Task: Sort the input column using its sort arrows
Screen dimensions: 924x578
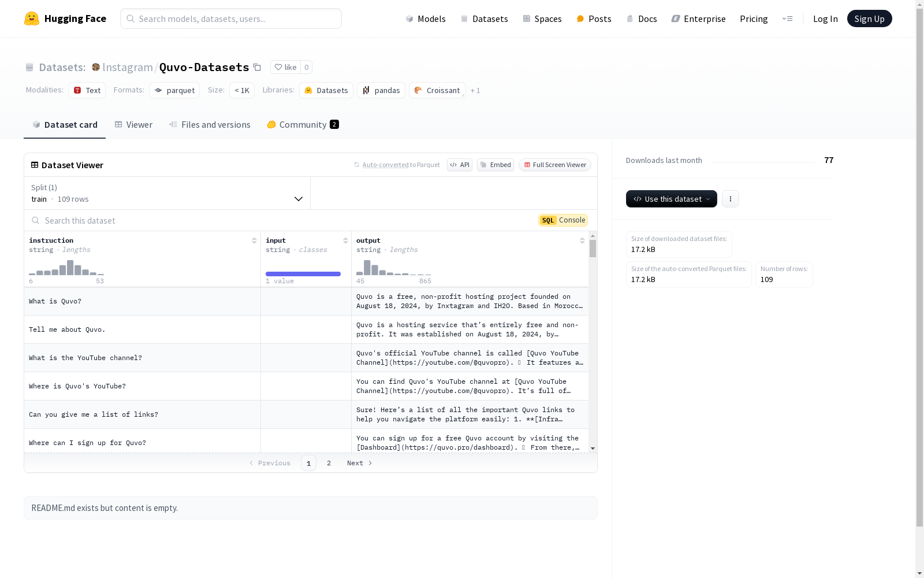Action: [x=345, y=240]
